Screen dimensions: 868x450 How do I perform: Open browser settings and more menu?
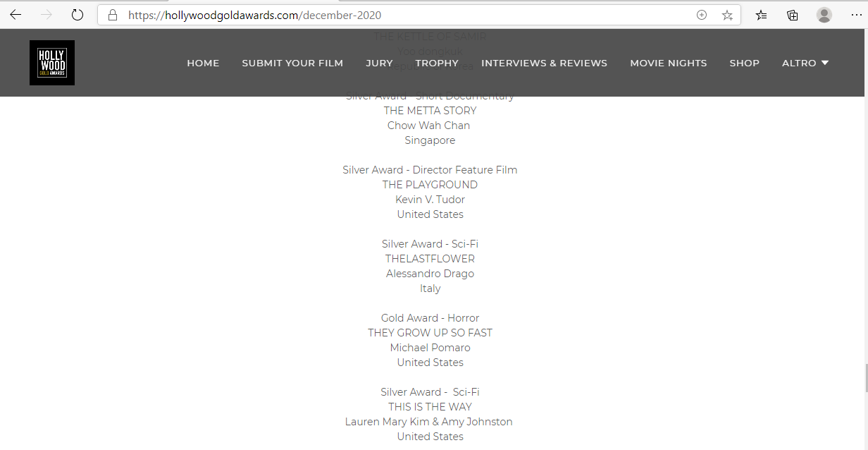[856, 15]
